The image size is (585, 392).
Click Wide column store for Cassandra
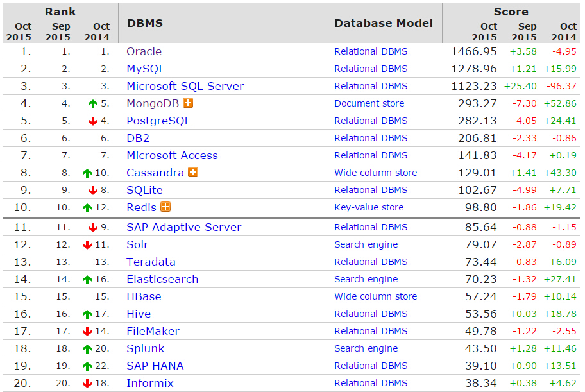click(x=375, y=173)
